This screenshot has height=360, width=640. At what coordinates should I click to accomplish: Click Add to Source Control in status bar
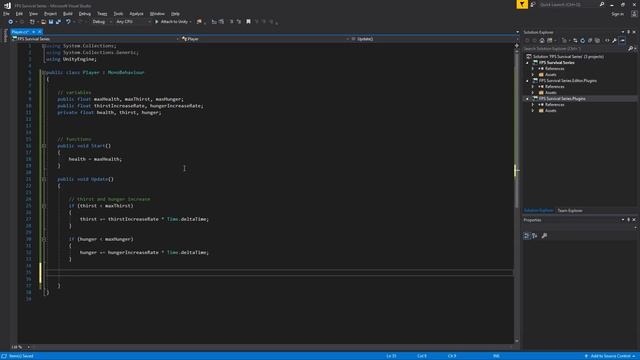point(610,356)
